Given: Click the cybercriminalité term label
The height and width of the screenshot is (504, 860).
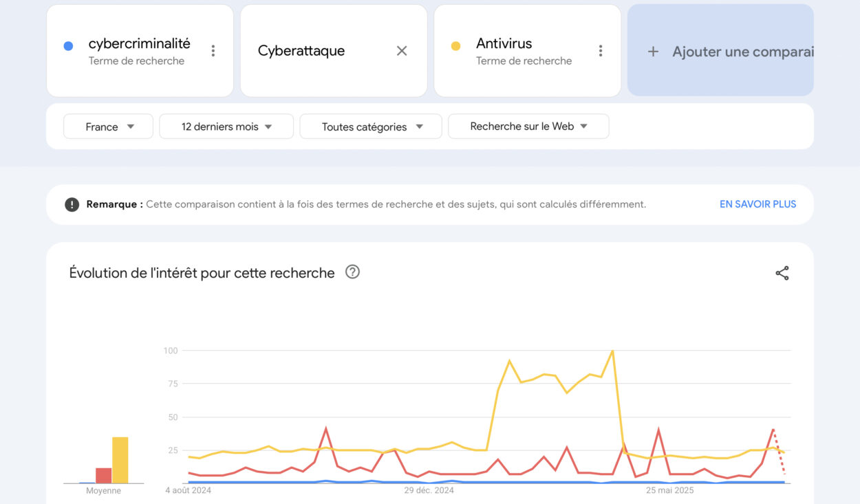Looking at the screenshot, I should click(139, 43).
